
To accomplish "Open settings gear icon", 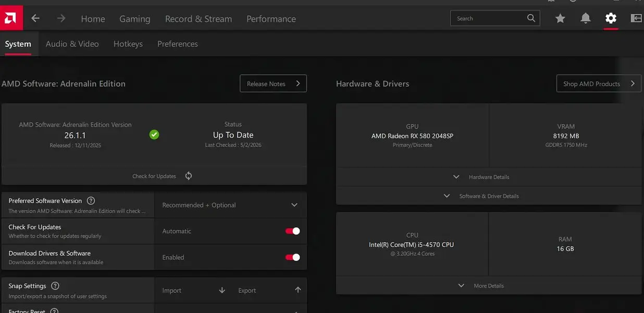I will (611, 19).
